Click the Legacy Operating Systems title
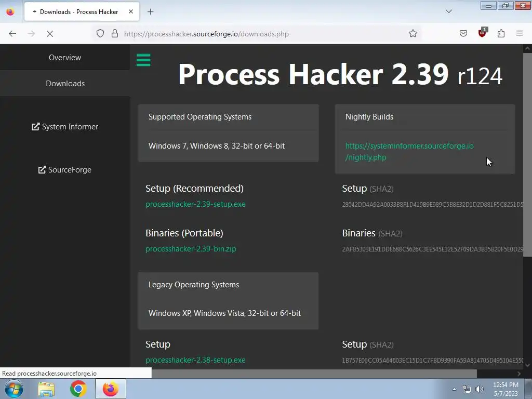The height and width of the screenshot is (399, 532). pos(194,285)
